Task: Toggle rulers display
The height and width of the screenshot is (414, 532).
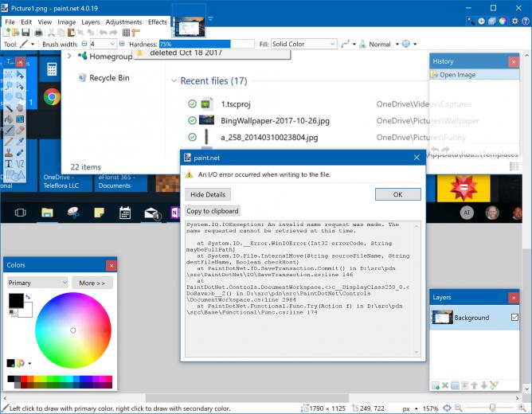Action: click(x=135, y=33)
